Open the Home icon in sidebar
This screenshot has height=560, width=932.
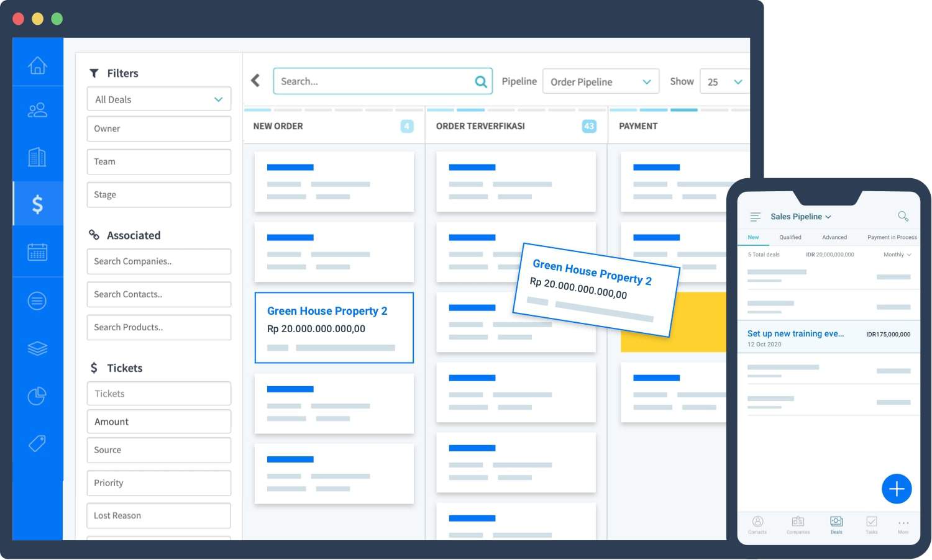37,65
